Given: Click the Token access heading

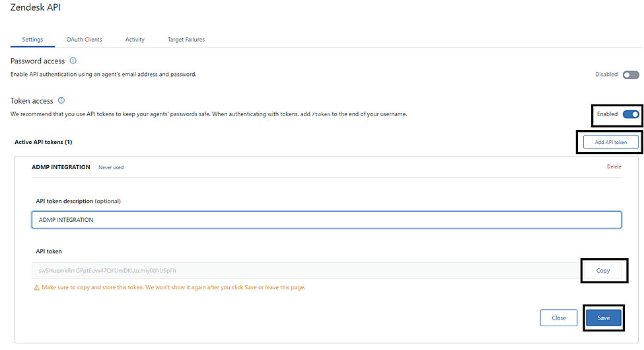Looking at the screenshot, I should (32, 101).
